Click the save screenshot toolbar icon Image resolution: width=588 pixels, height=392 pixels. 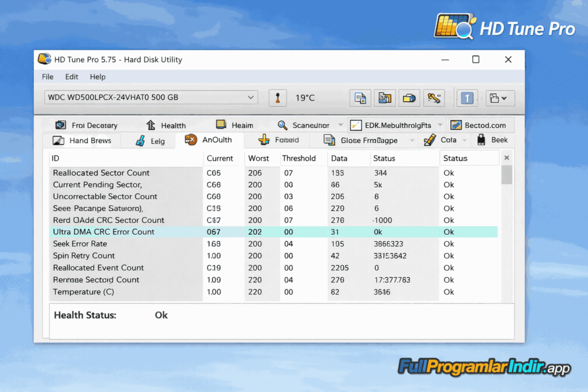[385, 98]
